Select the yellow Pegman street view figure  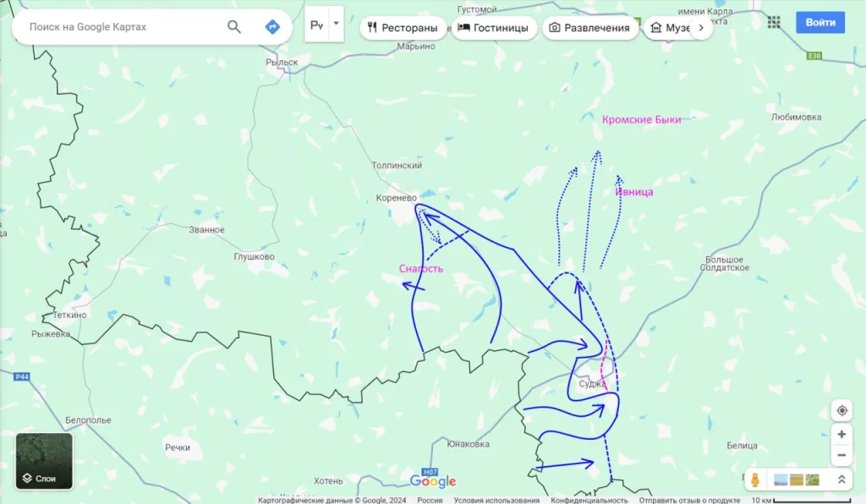[x=754, y=479]
